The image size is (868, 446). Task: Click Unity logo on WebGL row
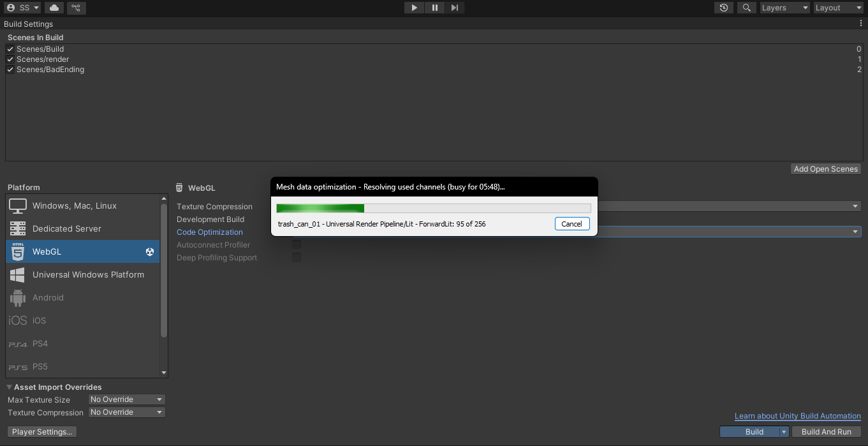click(x=150, y=252)
